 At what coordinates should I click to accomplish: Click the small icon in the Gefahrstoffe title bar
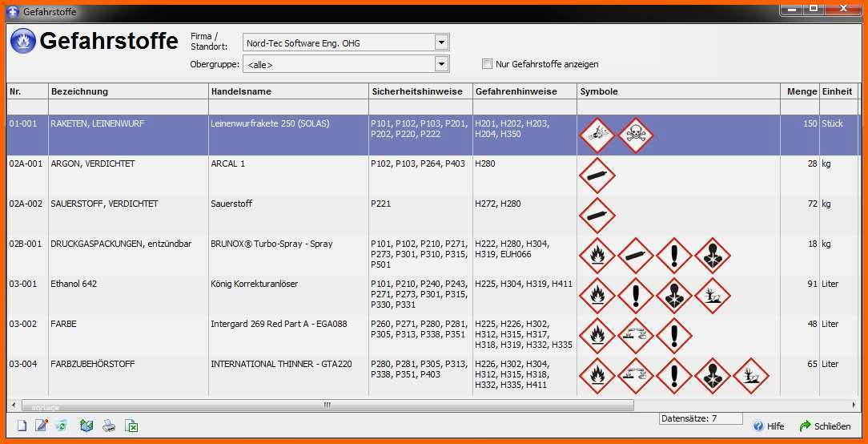pyautogui.click(x=14, y=12)
